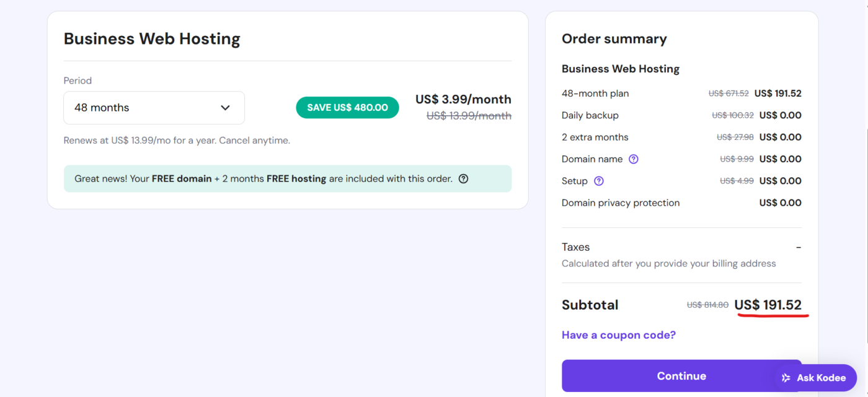
Task: Click the free hosting info icon in green banner
Action: [x=463, y=178]
